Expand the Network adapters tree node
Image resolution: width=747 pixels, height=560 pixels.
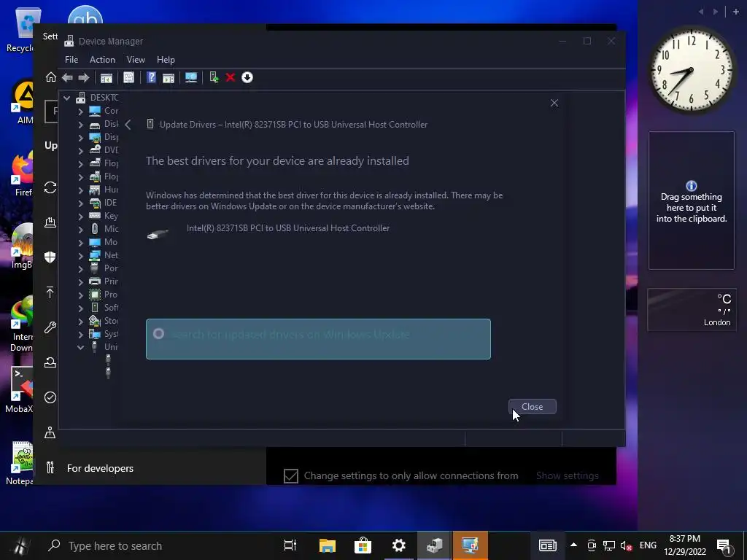point(80,256)
